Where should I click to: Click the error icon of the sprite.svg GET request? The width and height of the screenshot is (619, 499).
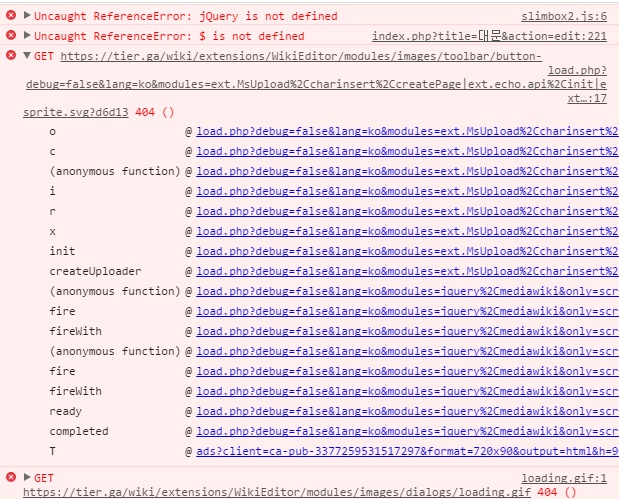tap(11, 56)
